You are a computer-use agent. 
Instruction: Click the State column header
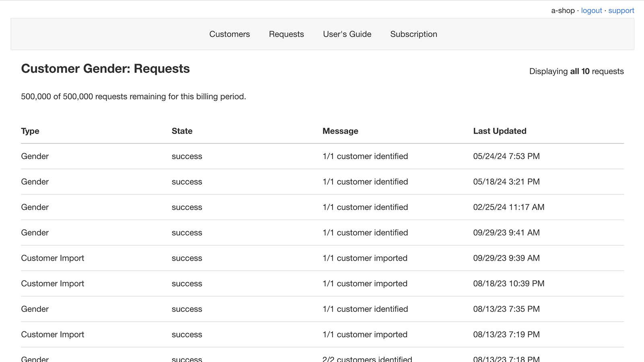pyautogui.click(x=182, y=131)
